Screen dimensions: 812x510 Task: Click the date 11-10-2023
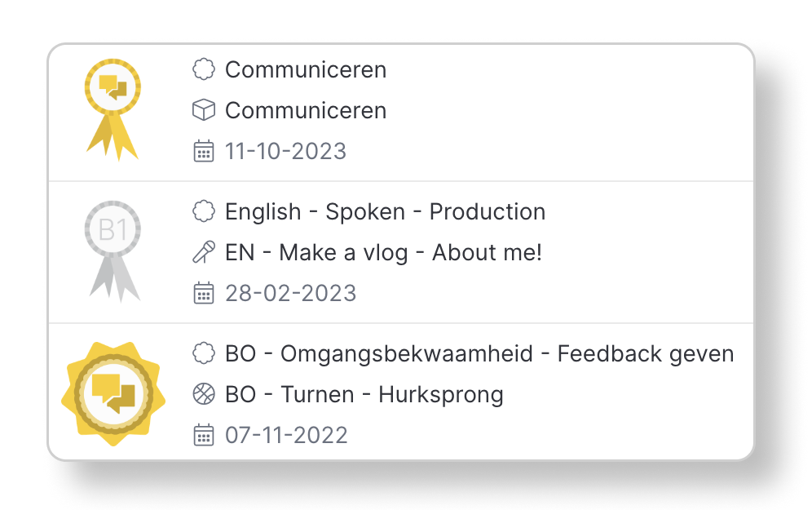[285, 151]
